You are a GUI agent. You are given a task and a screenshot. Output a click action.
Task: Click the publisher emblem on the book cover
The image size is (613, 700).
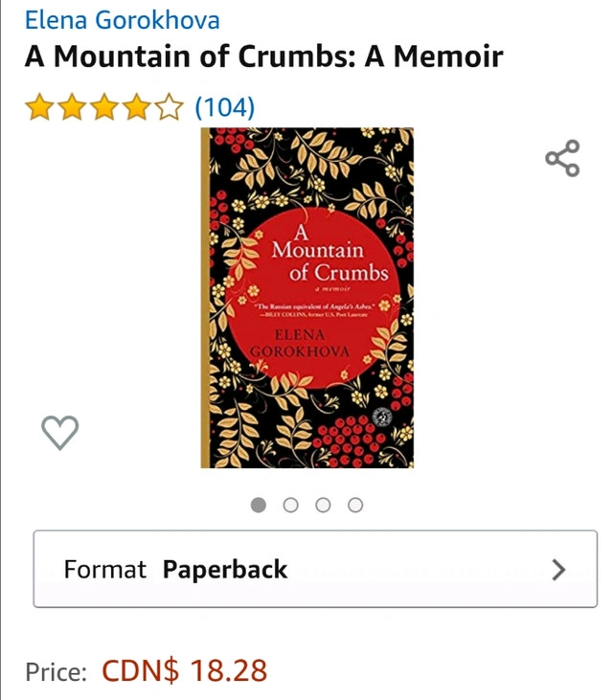[x=383, y=417]
